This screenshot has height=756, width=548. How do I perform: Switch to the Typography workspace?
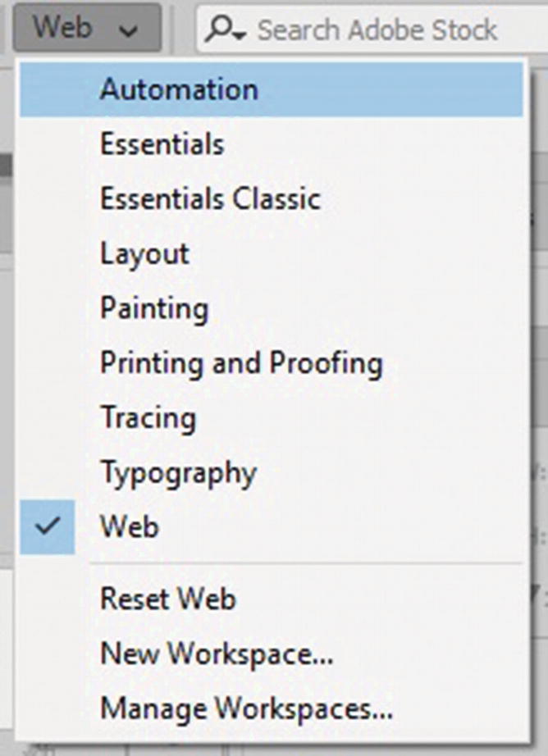point(178,472)
